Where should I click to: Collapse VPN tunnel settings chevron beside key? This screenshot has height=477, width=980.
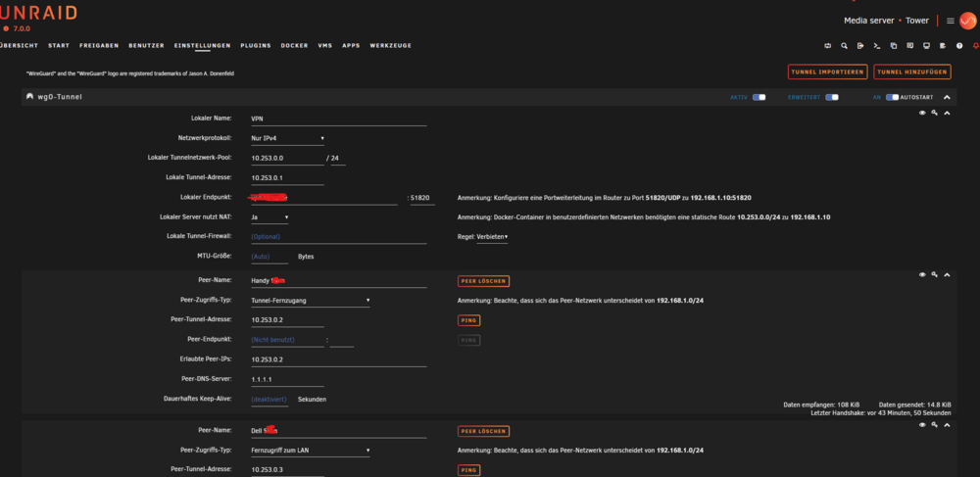click(x=947, y=113)
